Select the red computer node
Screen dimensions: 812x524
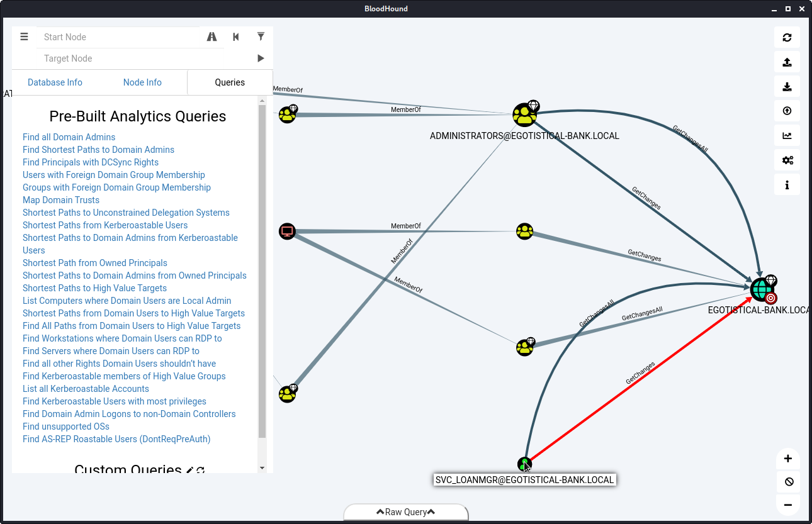tap(287, 231)
